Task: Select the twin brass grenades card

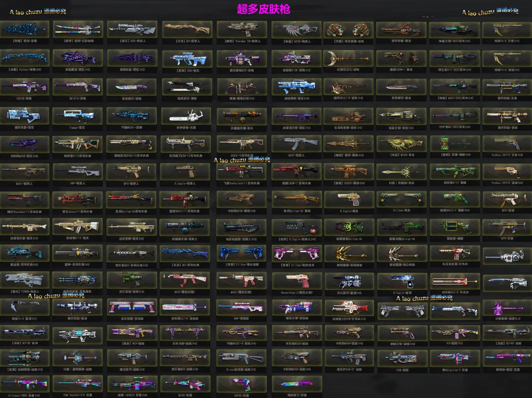Action: point(348,31)
